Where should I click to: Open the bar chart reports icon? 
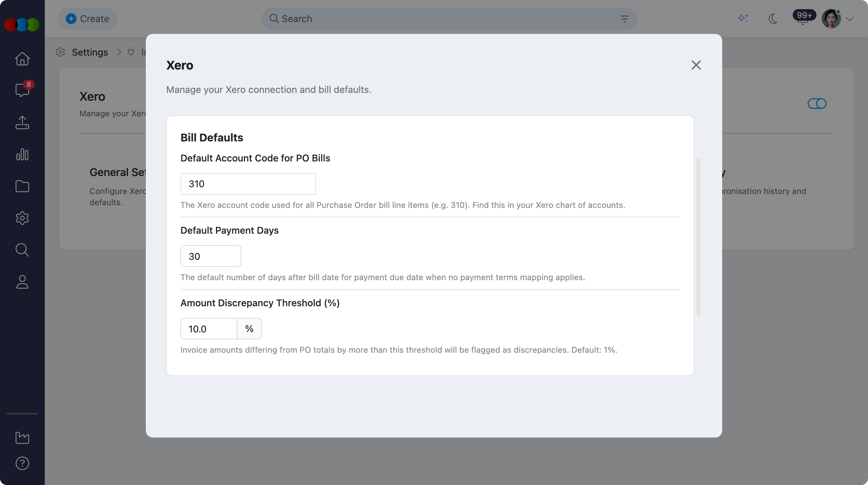click(22, 154)
